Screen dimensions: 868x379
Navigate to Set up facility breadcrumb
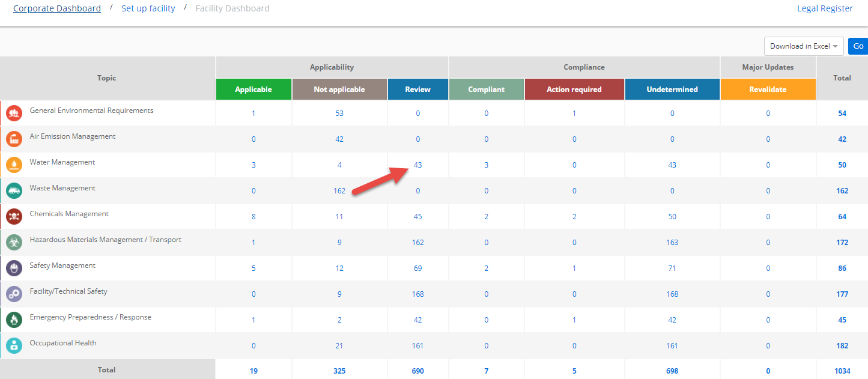[148, 8]
